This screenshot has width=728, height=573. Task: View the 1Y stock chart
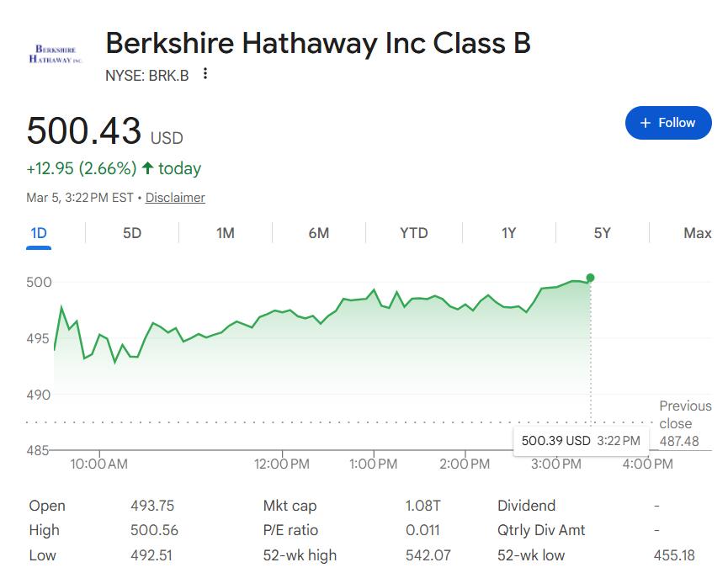pyautogui.click(x=507, y=233)
